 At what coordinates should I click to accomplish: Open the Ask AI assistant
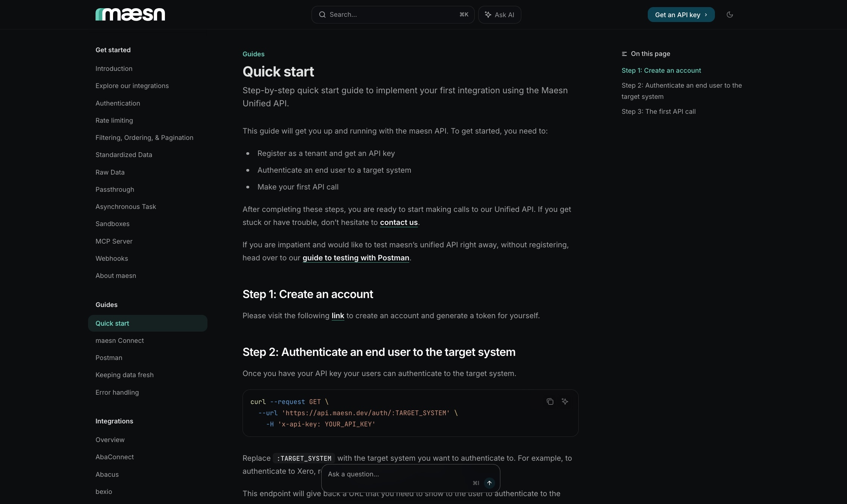click(x=500, y=15)
